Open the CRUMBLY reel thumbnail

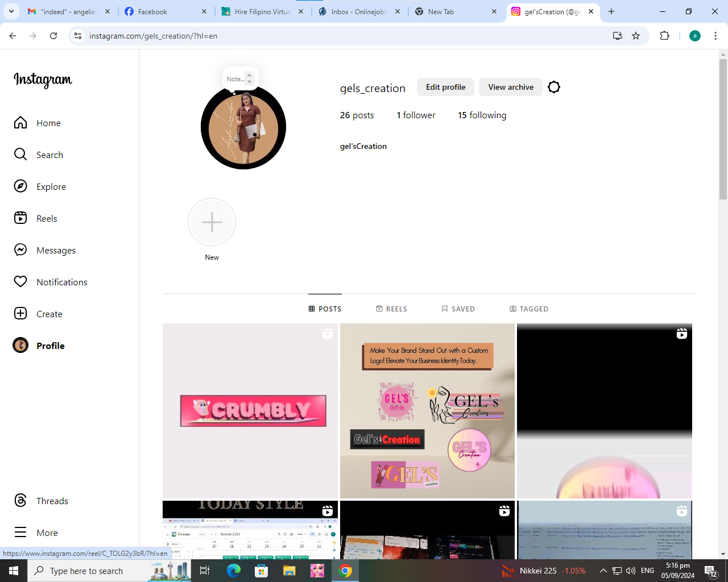(250, 410)
